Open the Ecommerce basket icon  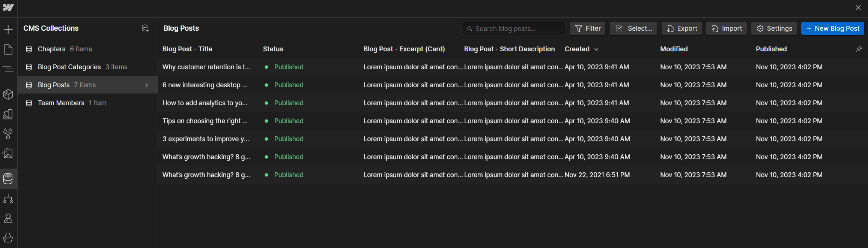8,238
